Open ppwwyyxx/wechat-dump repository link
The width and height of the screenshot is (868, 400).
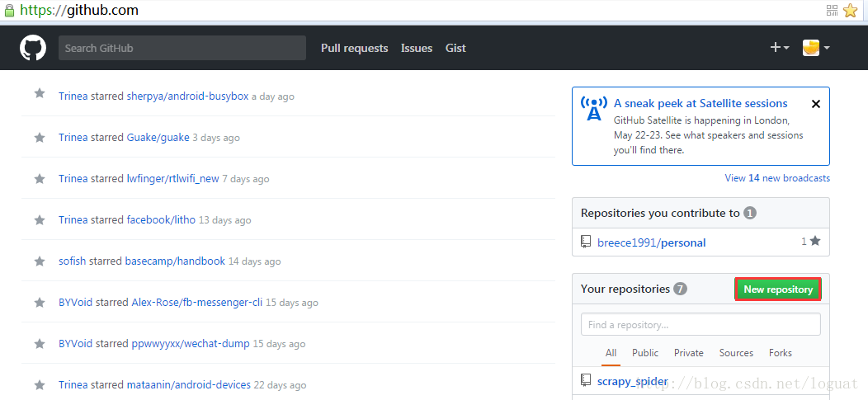(x=191, y=344)
